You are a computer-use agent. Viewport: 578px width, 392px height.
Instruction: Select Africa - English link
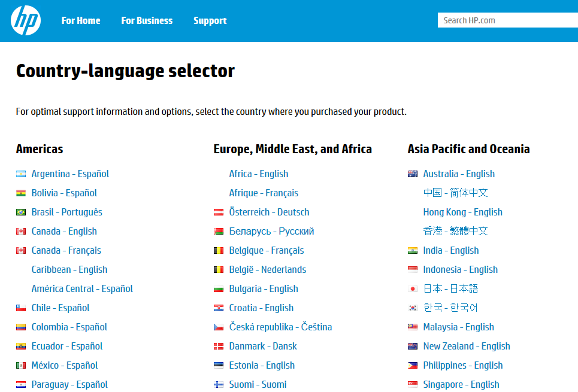(258, 174)
